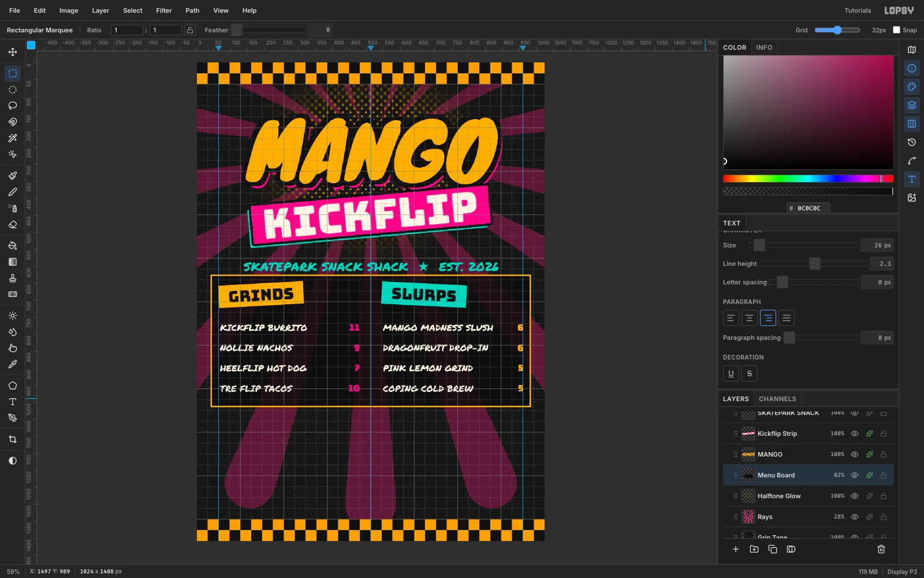Select the Dodge (sun) tool
Screen dimensions: 924x578
pos(13,316)
